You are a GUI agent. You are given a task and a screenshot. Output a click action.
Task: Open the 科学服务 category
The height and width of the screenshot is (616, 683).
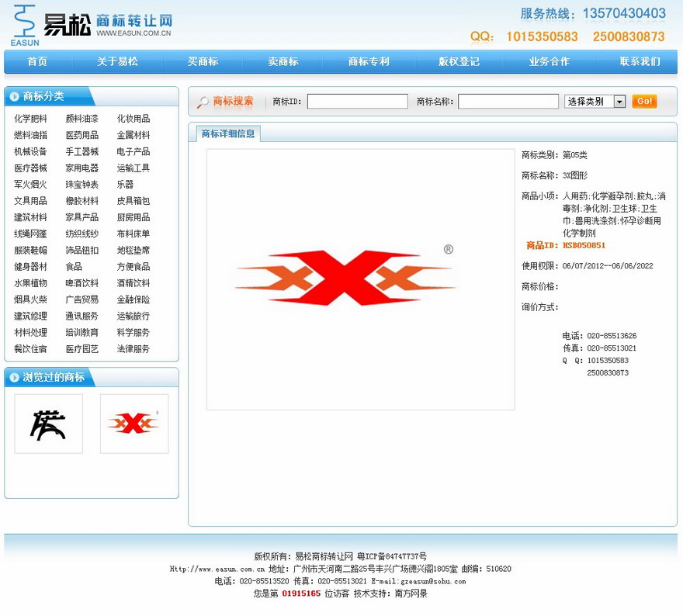point(133,333)
